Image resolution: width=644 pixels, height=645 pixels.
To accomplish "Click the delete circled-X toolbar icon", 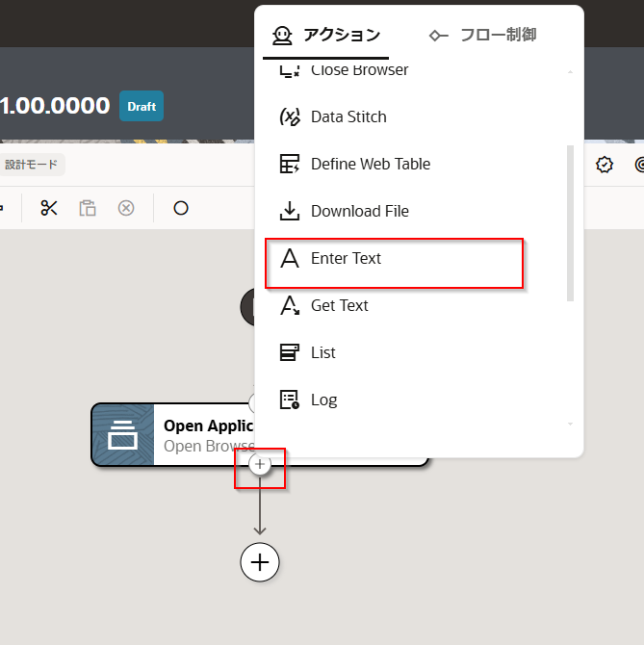I will pyautogui.click(x=126, y=208).
